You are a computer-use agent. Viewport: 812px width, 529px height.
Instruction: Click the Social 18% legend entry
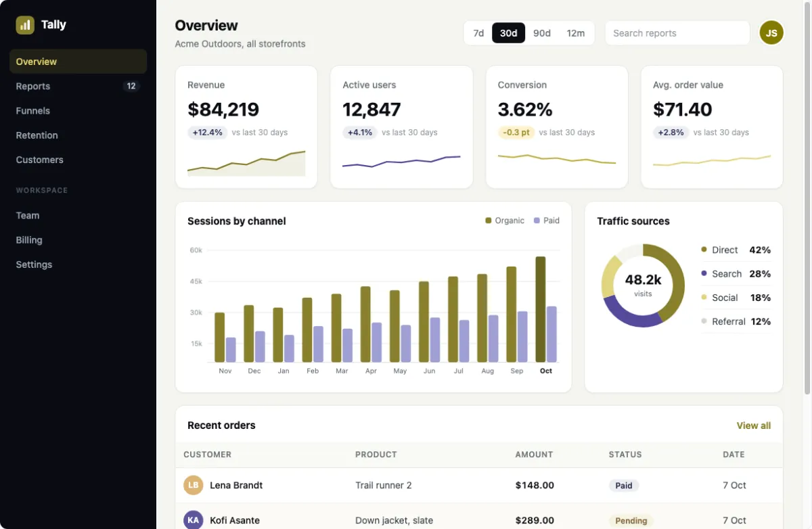coord(736,298)
